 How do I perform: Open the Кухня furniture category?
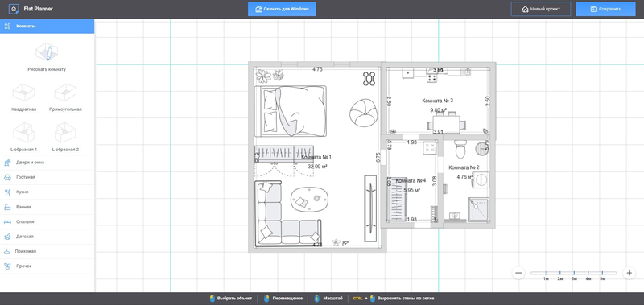[x=47, y=192]
